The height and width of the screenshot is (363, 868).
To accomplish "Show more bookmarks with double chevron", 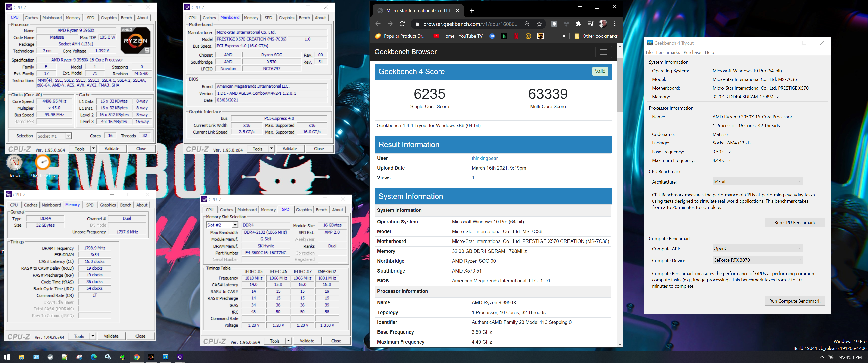I will click(564, 36).
